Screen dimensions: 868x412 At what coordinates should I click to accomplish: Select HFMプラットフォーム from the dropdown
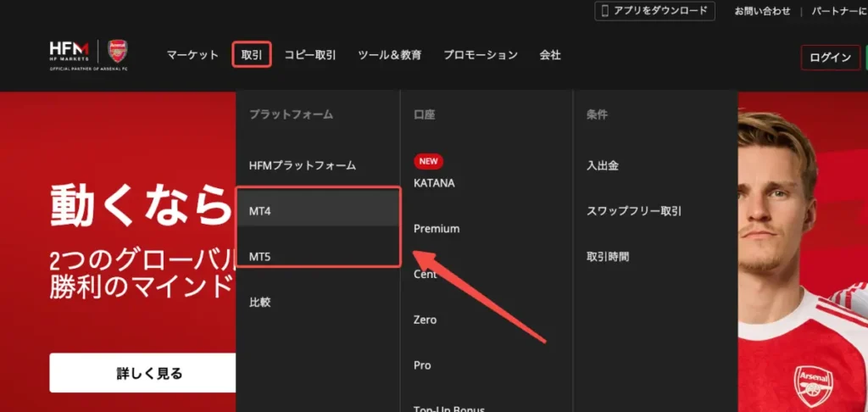coord(303,165)
